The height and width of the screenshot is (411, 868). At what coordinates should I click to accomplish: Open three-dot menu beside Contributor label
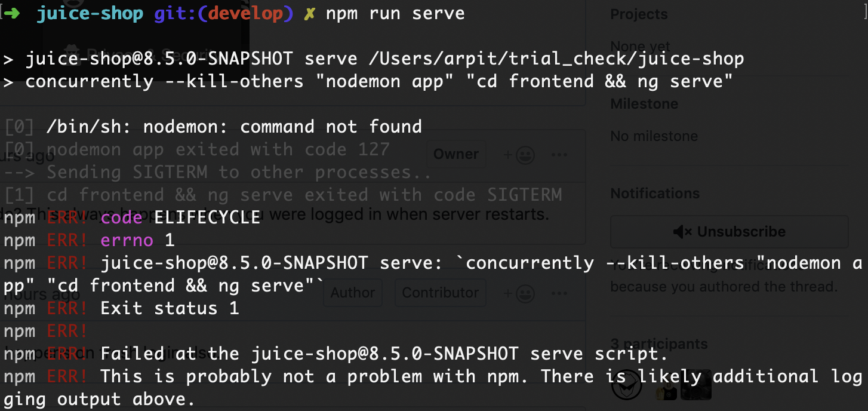coord(559,293)
